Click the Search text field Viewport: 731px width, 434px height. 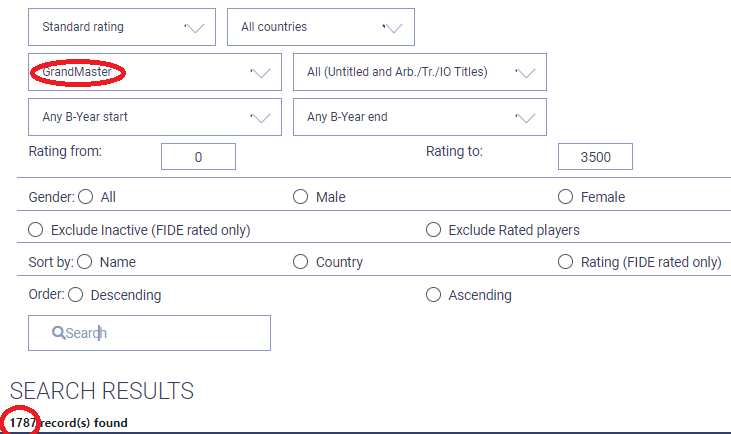[x=160, y=333]
